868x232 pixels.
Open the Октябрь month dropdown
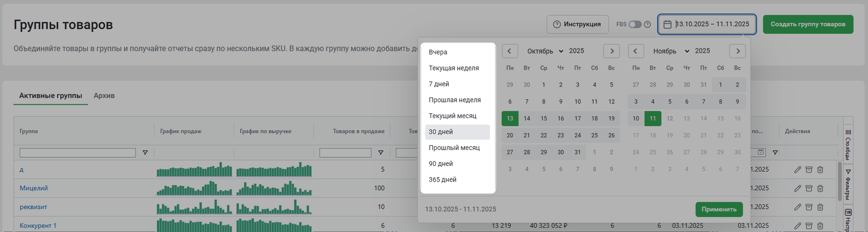pos(545,51)
